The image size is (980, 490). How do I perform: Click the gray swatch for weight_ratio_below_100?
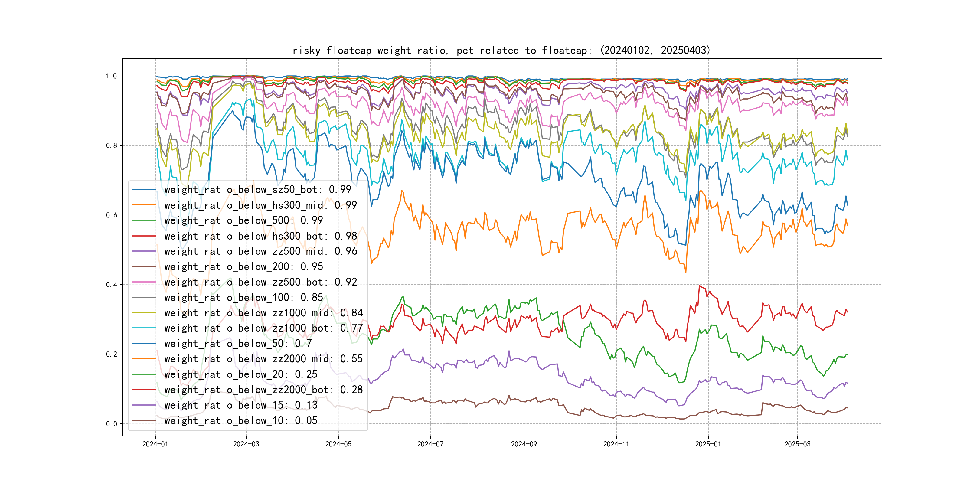pos(144,298)
